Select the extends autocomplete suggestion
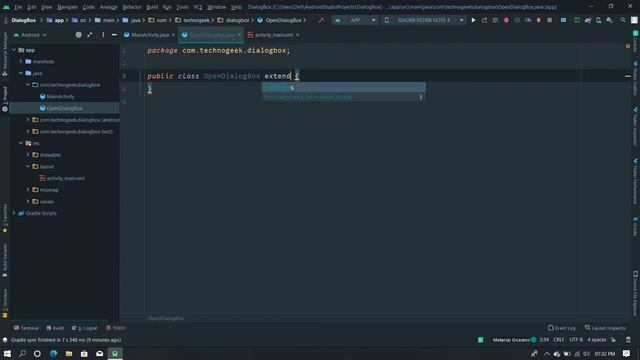The height and width of the screenshot is (360, 640). click(343, 88)
